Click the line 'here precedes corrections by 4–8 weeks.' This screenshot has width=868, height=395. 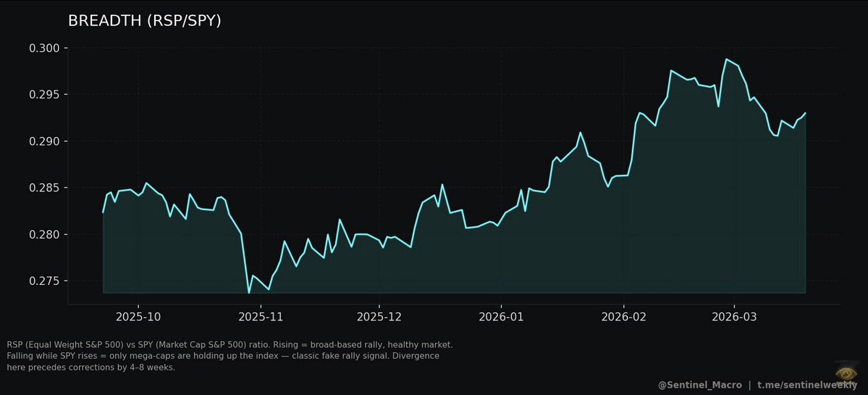(x=90, y=367)
